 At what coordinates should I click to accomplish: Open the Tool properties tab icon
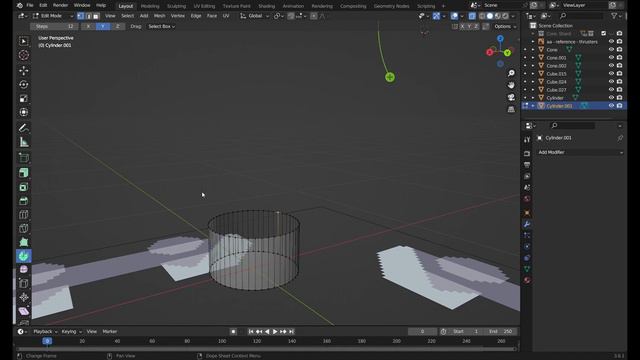pos(527,140)
